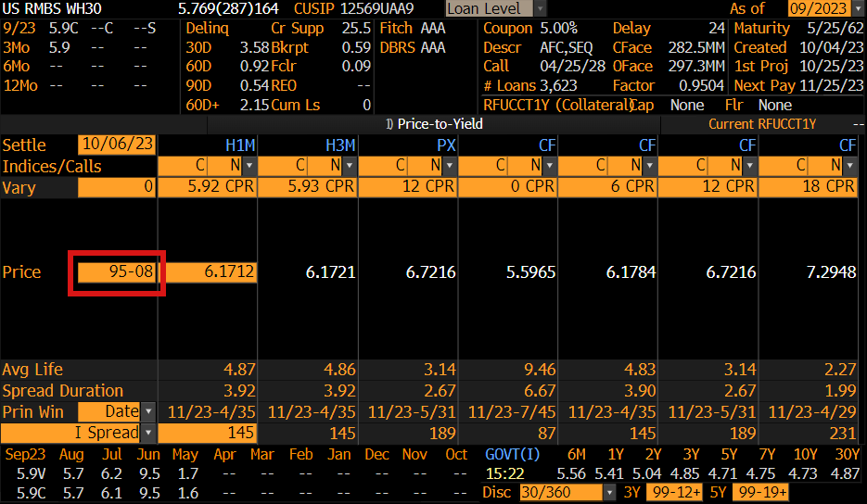Image resolution: width=867 pixels, height=504 pixels.
Task: Click the Next Pay 11/25/23 value
Action: coord(830,85)
